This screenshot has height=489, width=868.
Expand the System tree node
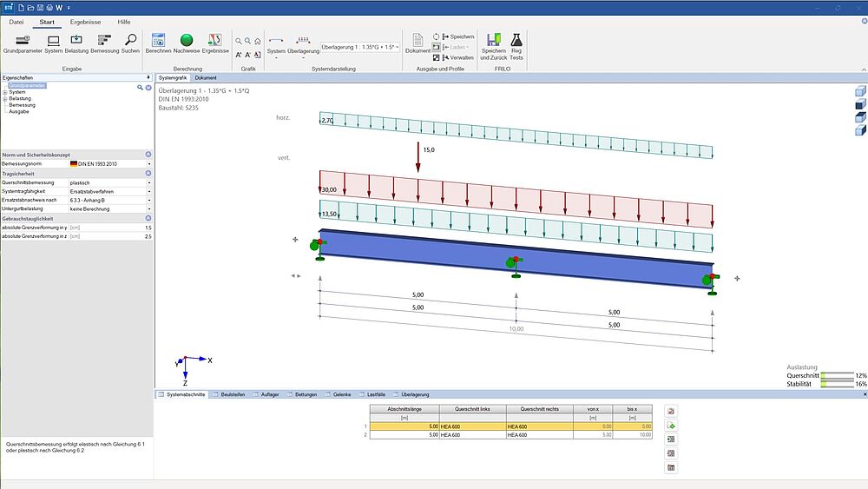point(5,92)
